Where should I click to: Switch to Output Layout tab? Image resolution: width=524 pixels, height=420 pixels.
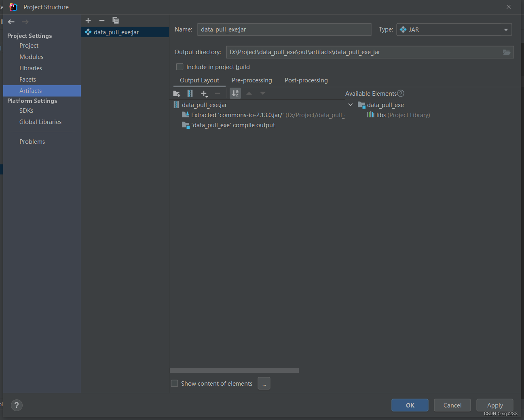[199, 80]
